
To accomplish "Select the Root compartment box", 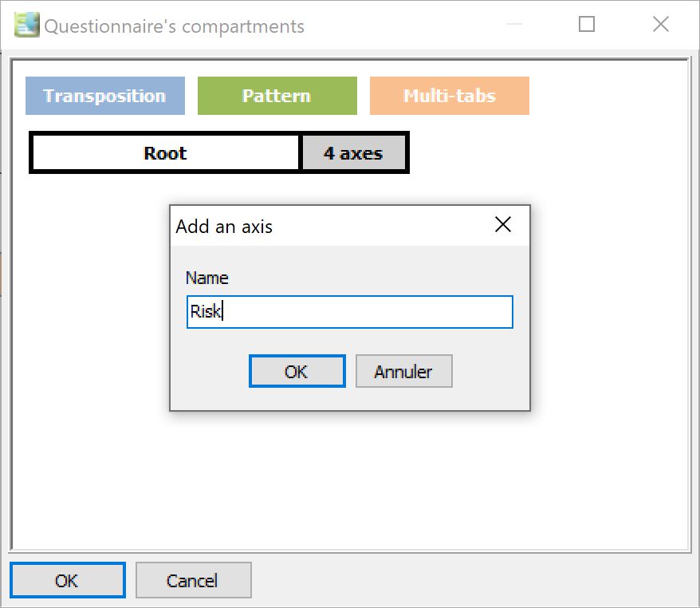I will point(165,153).
